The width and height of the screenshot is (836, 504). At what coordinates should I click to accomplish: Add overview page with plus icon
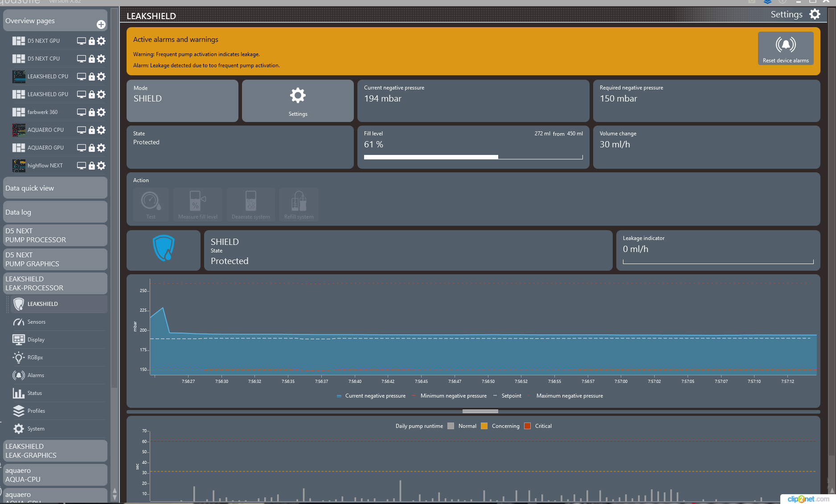tap(101, 24)
